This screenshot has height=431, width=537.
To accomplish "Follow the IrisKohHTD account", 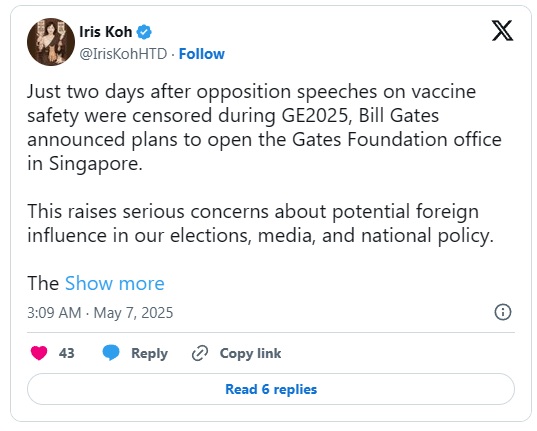I will 202,54.
